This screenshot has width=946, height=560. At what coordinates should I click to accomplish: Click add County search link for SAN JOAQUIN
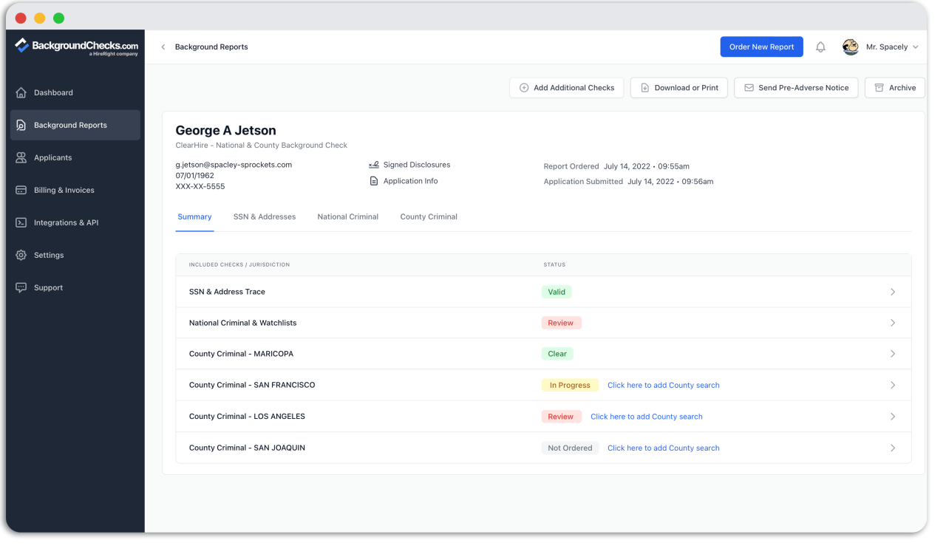pyautogui.click(x=663, y=448)
